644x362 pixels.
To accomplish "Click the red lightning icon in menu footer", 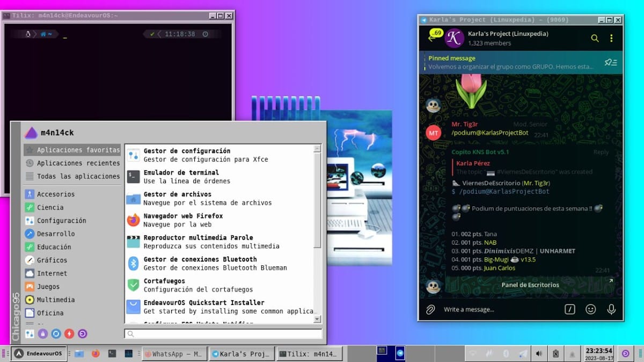I will pos(69,334).
